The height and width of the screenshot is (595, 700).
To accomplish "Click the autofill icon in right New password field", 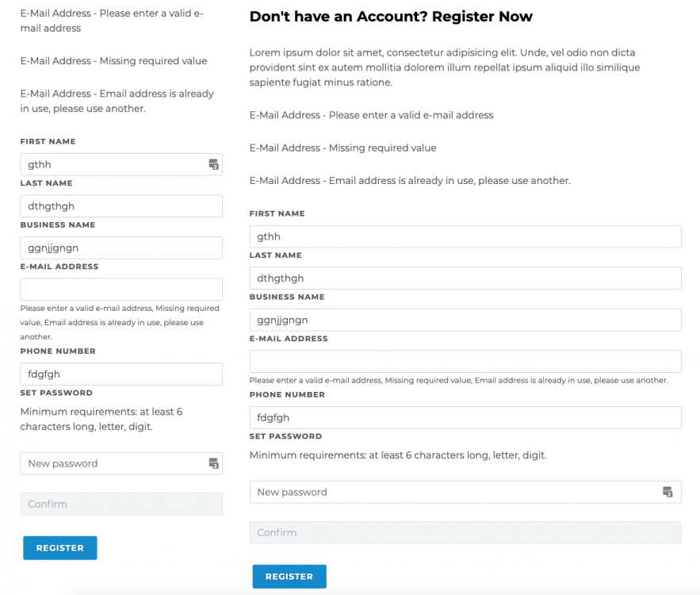I will tap(668, 492).
